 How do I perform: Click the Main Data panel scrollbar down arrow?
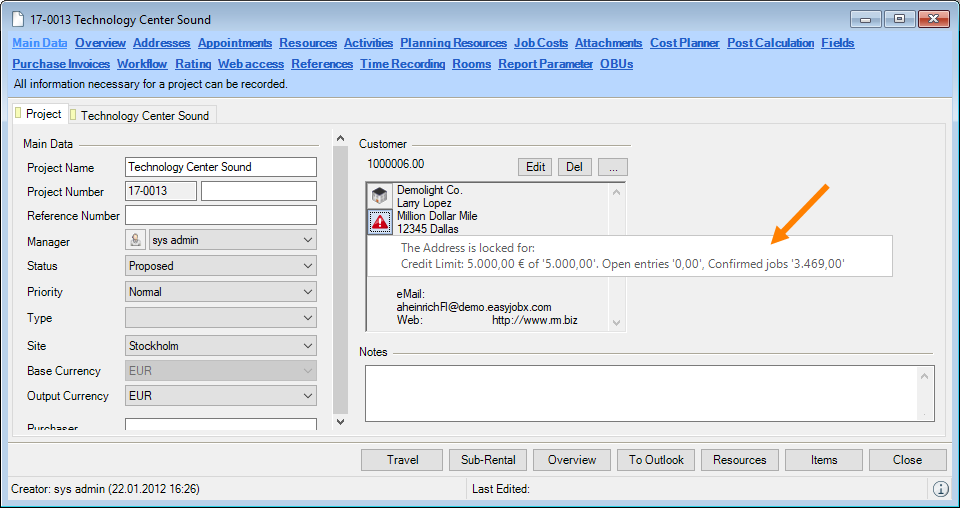[x=340, y=422]
